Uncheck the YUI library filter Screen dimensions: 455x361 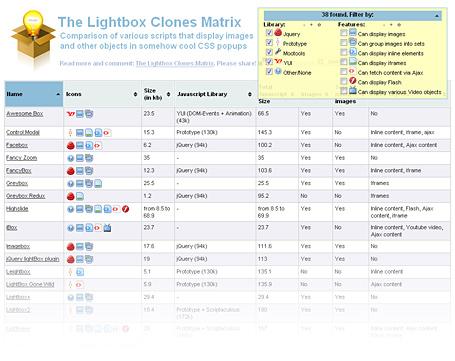point(269,62)
